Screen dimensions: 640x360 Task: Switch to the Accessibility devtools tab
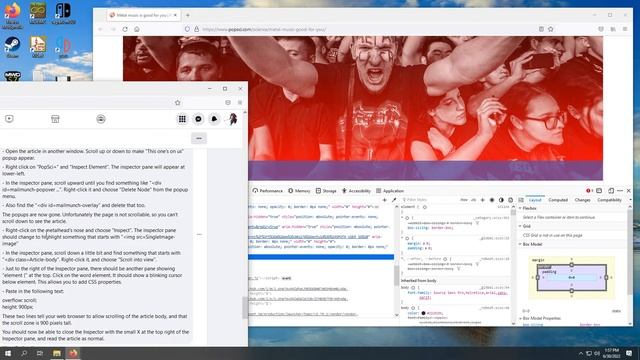coord(356,191)
